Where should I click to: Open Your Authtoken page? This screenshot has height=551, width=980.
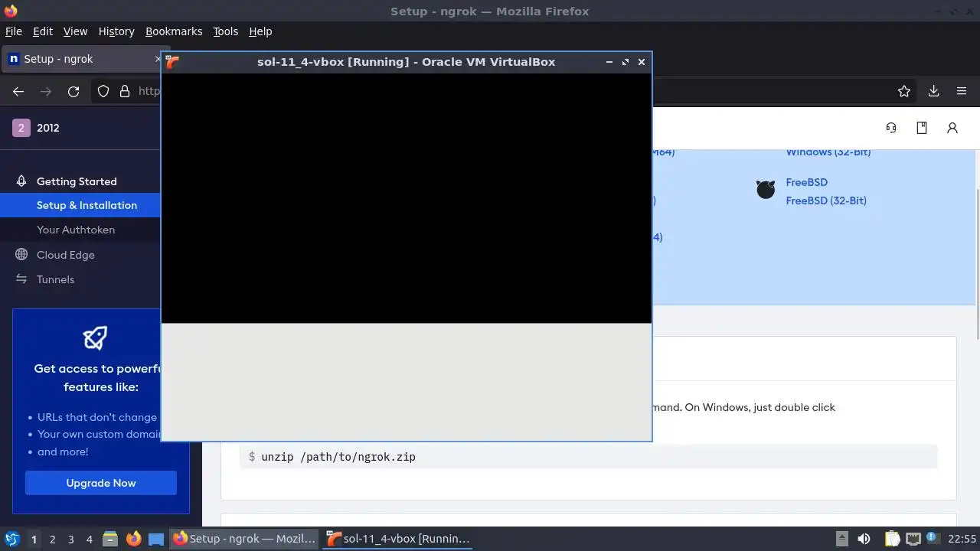pos(76,230)
